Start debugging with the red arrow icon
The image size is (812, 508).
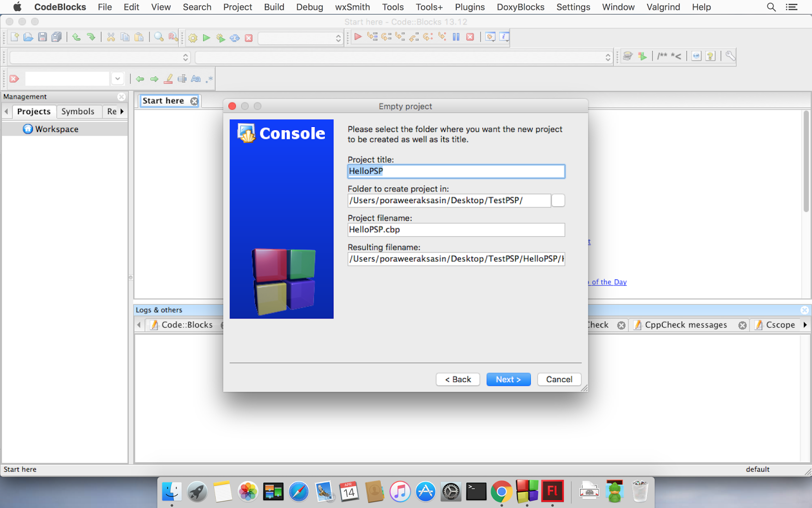click(x=358, y=37)
